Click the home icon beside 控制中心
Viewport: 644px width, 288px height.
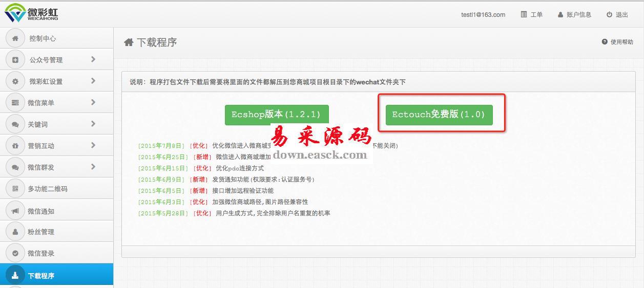(x=15, y=38)
